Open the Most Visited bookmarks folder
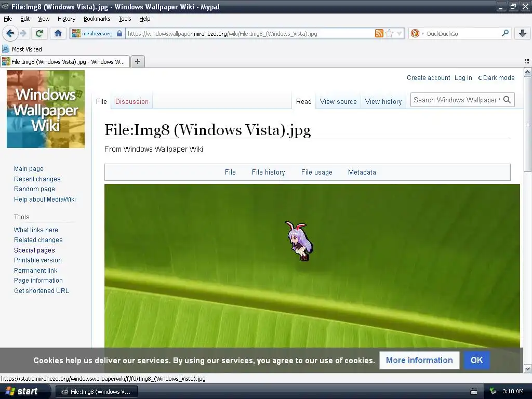This screenshot has width=532, height=399. [x=22, y=49]
